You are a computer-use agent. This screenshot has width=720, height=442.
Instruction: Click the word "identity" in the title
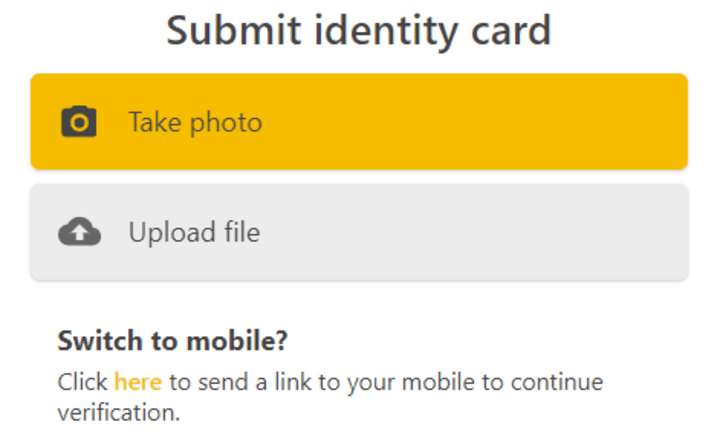click(386, 31)
